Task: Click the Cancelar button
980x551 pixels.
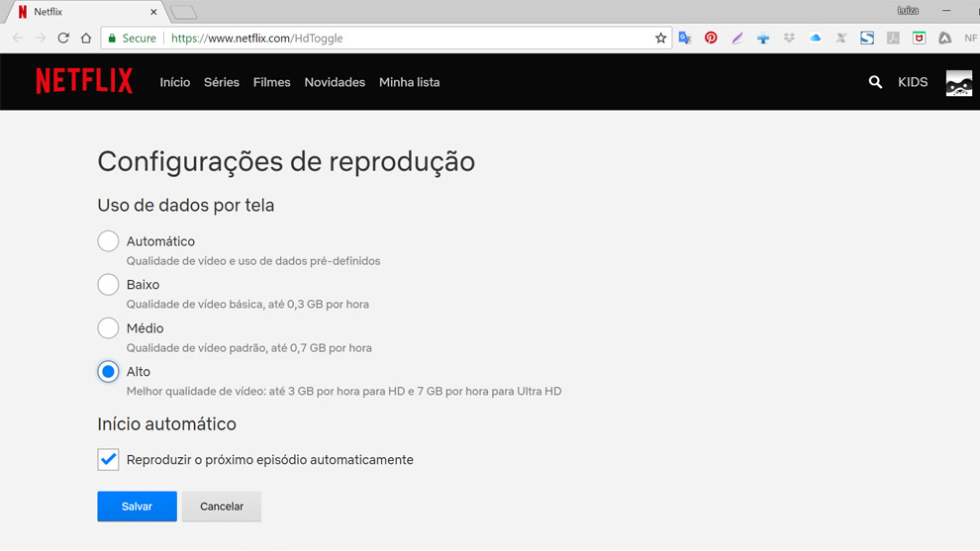Action: point(222,506)
